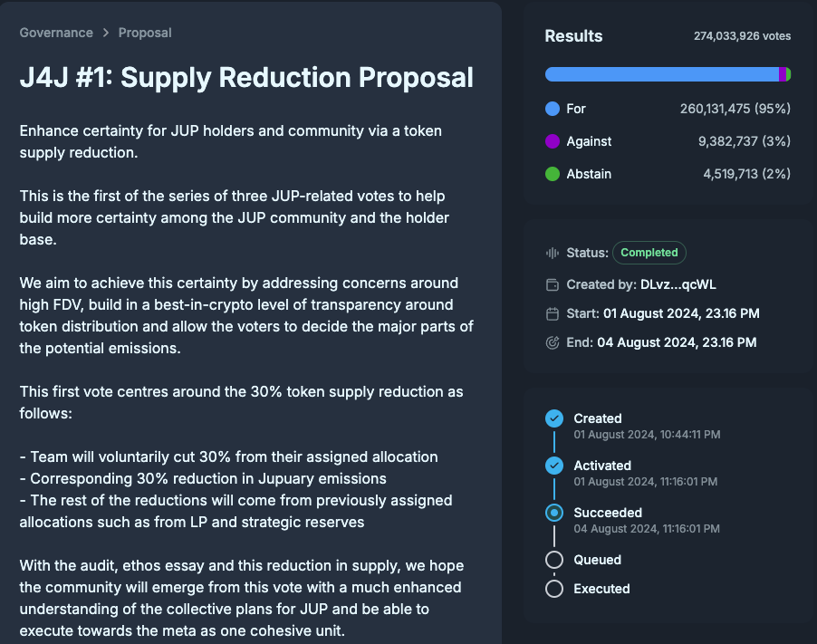Image resolution: width=817 pixels, height=644 pixels.
Task: Click the total votes count
Action: [742, 36]
